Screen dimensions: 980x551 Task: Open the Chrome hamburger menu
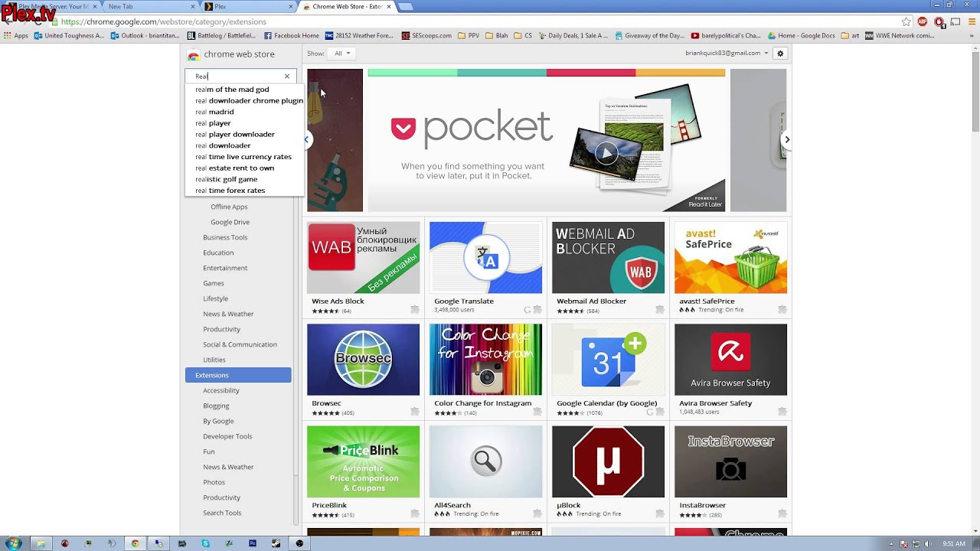(x=971, y=22)
